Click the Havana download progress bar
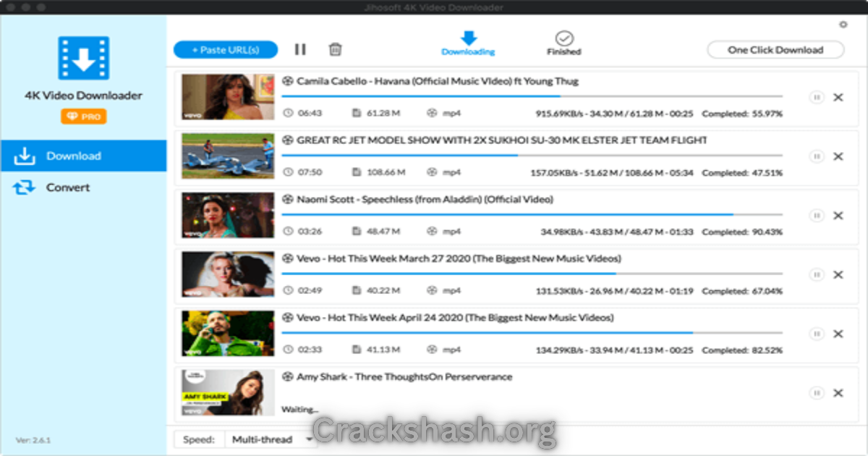The height and width of the screenshot is (456, 868). coord(532,96)
